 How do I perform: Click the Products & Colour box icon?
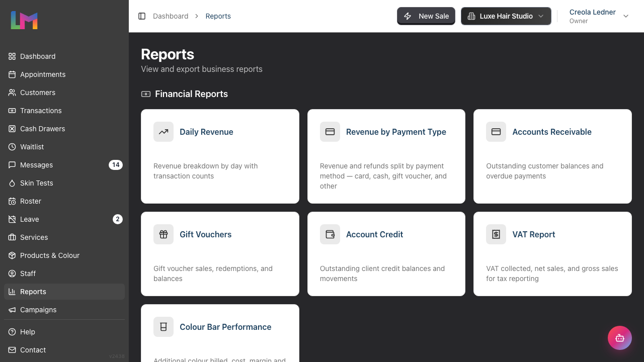[12, 255]
